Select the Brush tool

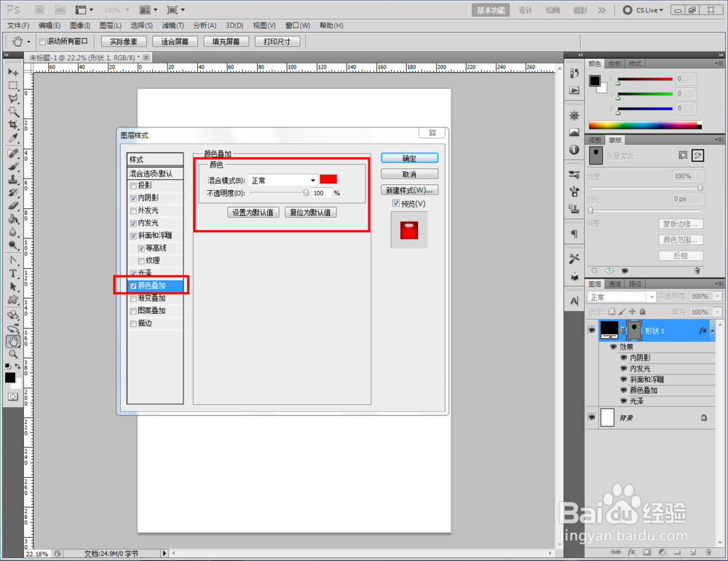tap(13, 166)
